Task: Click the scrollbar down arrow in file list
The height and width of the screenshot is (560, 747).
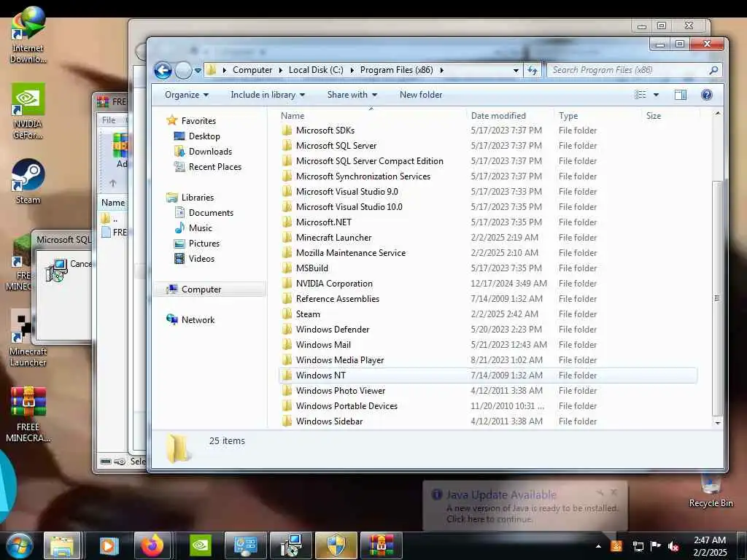Action: pyautogui.click(x=717, y=422)
